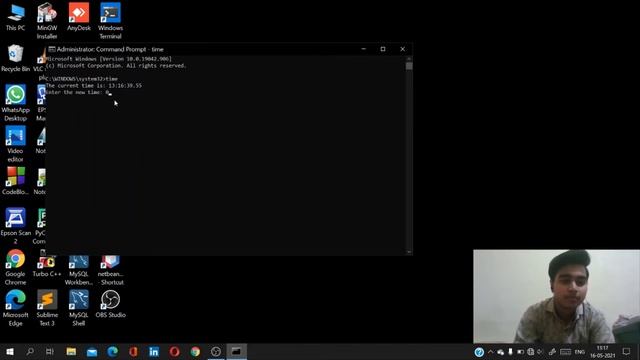Open taskbar Search
This screenshot has height=360, width=640.
coord(30,351)
